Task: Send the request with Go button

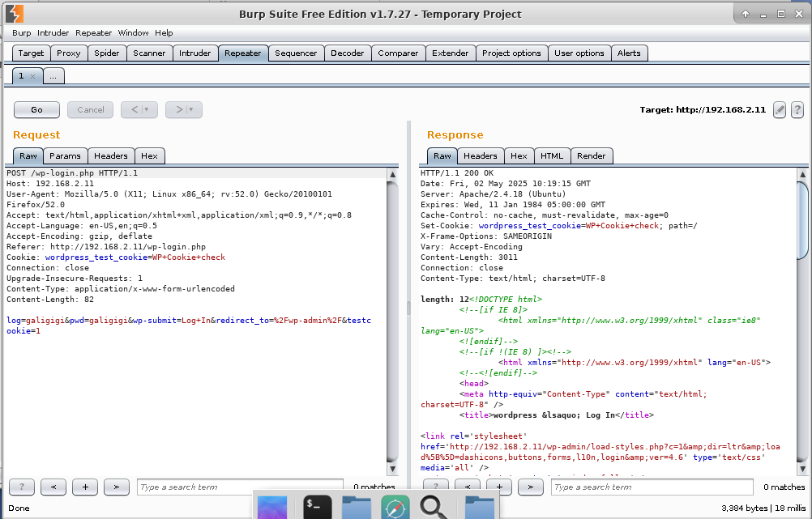Action: click(x=36, y=109)
